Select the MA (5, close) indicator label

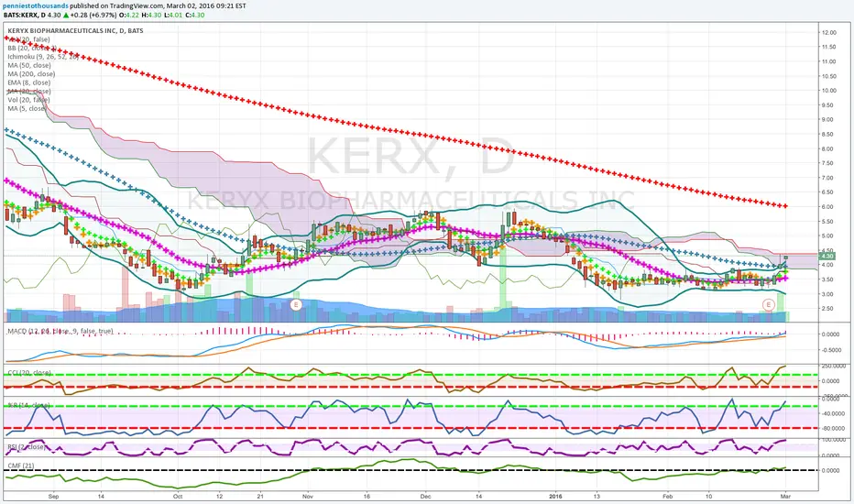coord(27,109)
